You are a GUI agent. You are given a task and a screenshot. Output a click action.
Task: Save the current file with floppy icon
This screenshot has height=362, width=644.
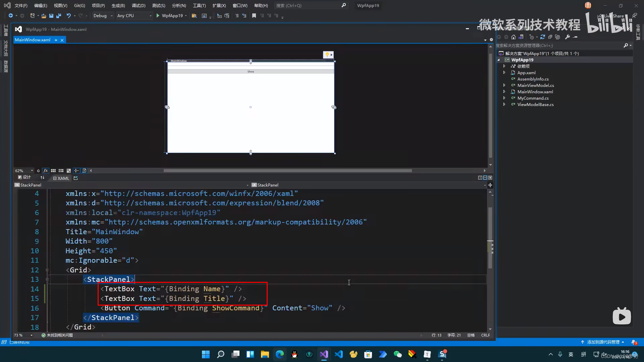(x=51, y=16)
